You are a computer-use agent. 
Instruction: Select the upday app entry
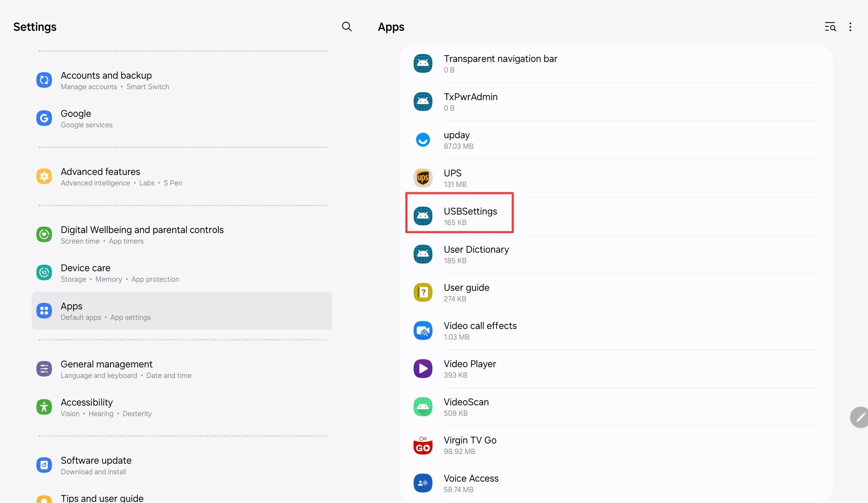tap(456, 139)
